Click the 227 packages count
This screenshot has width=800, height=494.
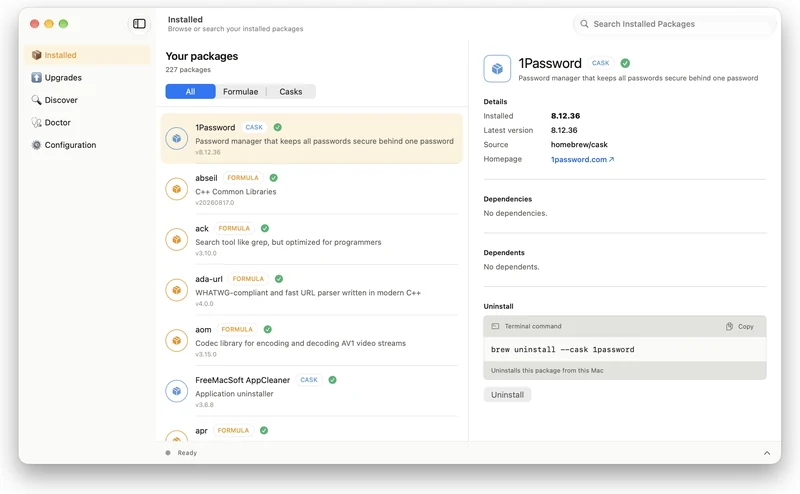pyautogui.click(x=188, y=69)
